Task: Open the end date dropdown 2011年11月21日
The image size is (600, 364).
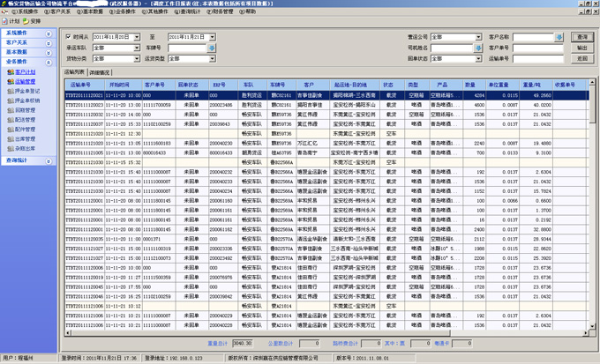Action: [213, 37]
